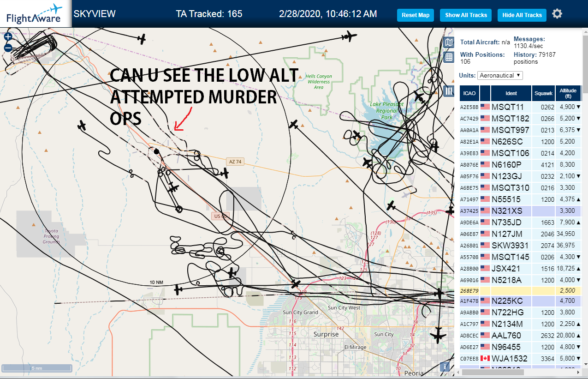The width and height of the screenshot is (588, 379).
Task: Select the MSQT106 aircraft row
Action: pos(520,153)
